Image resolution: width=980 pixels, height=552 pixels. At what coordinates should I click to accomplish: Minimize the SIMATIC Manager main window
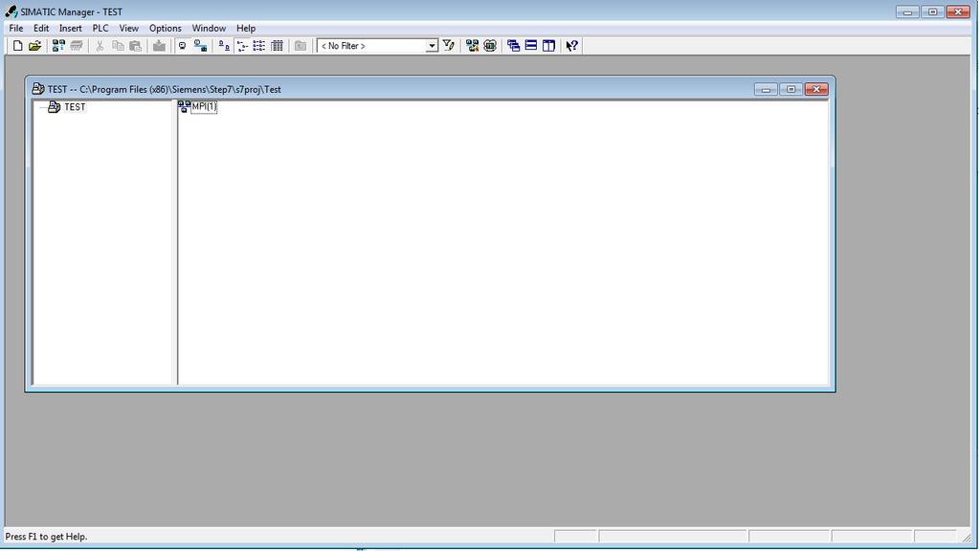click(x=907, y=11)
